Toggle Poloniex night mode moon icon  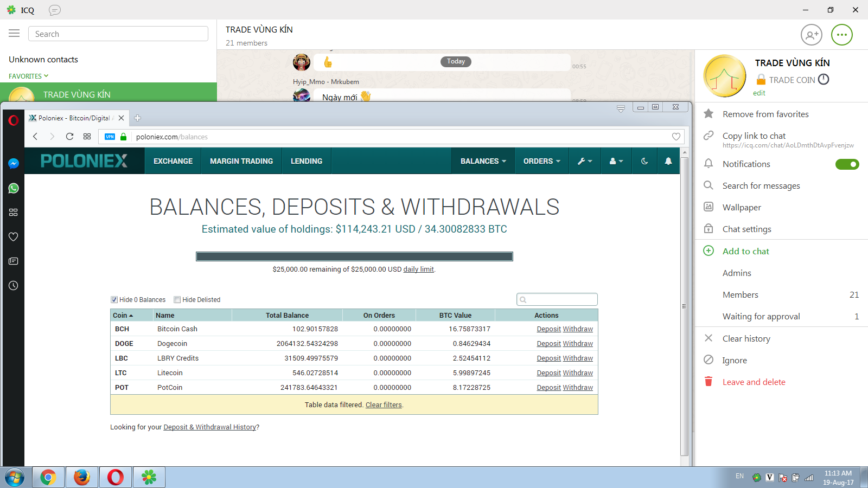pos(644,161)
